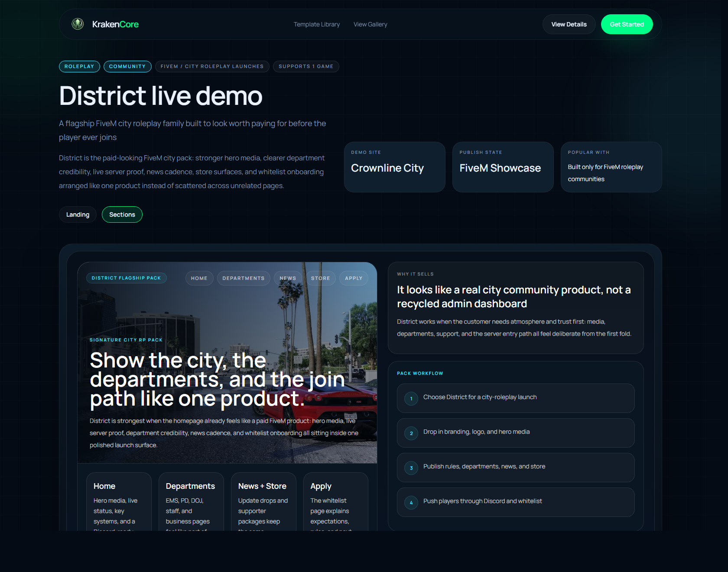728x572 pixels.
Task: Click the Home feature card heading
Action: pos(104,486)
